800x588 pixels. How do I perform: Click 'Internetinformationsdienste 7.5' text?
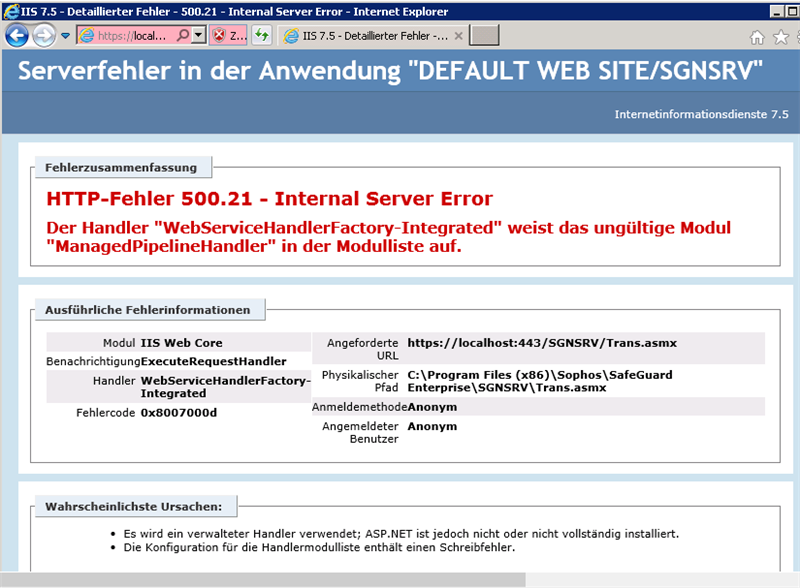tap(701, 114)
